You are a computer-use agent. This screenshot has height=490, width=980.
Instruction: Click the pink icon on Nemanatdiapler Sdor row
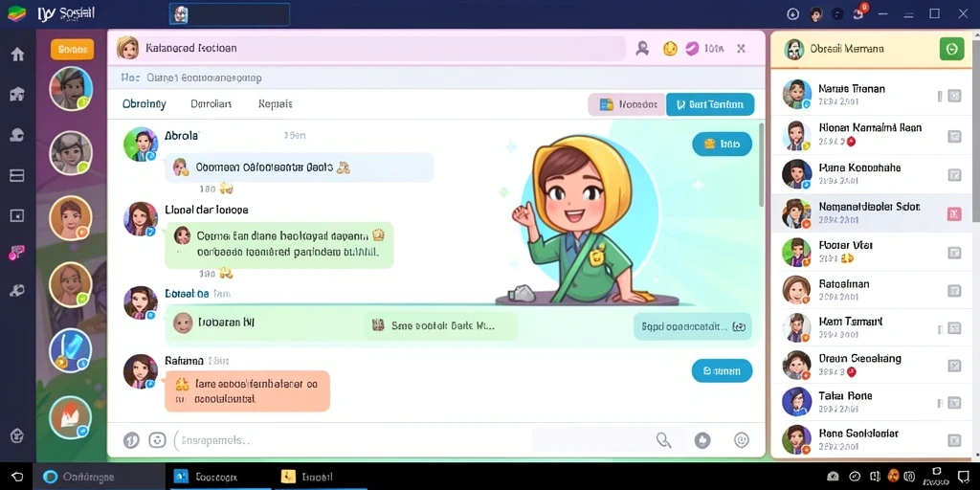pyautogui.click(x=954, y=214)
